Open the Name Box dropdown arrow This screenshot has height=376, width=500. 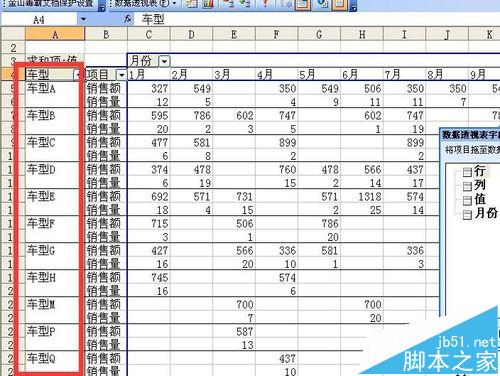tap(83, 19)
